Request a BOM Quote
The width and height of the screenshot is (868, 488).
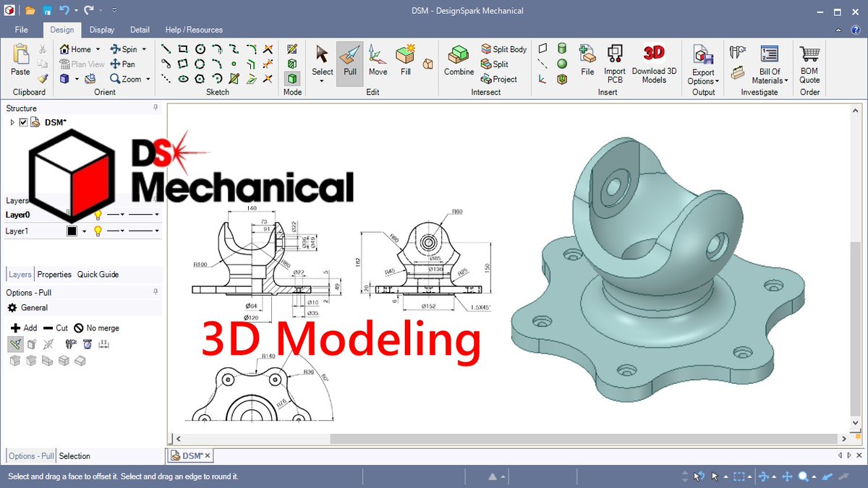(x=809, y=63)
